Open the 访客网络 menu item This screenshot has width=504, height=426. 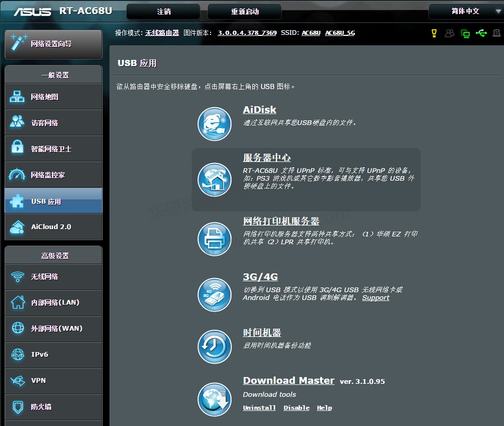pyautogui.click(x=54, y=123)
